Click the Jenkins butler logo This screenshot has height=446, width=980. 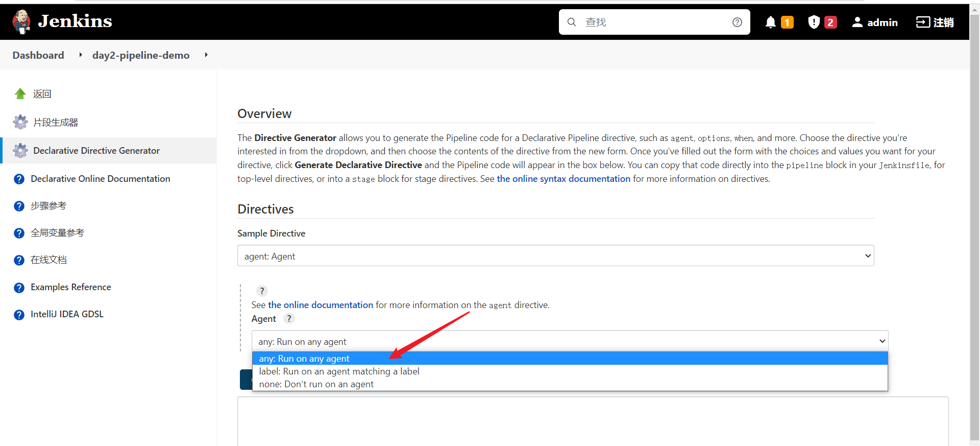point(21,22)
